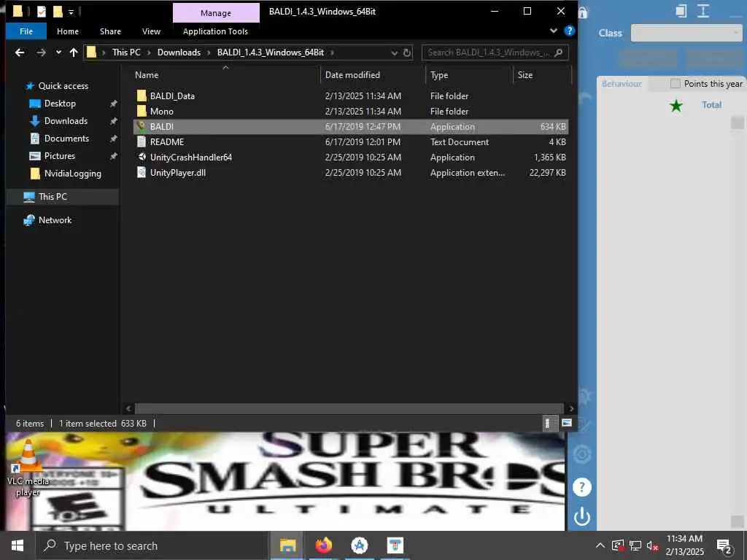The image size is (747, 560).
Task: Open Documents in the navigation pane
Action: (66, 139)
